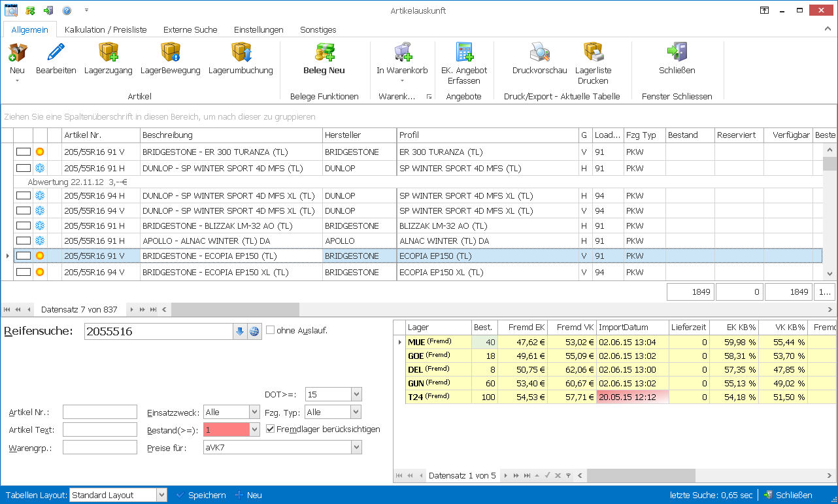Image resolution: width=838 pixels, height=504 pixels.
Task: Click the ribbon display options button in title bar
Action: pos(763,10)
